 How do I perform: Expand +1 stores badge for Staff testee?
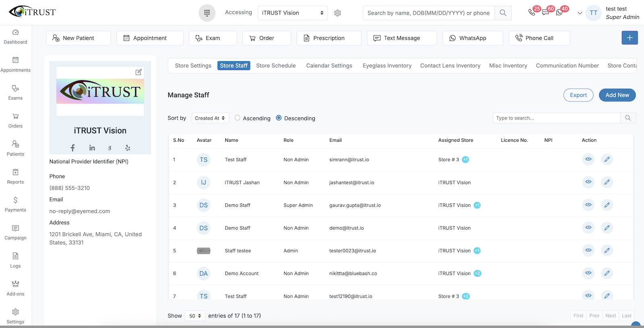(x=477, y=251)
